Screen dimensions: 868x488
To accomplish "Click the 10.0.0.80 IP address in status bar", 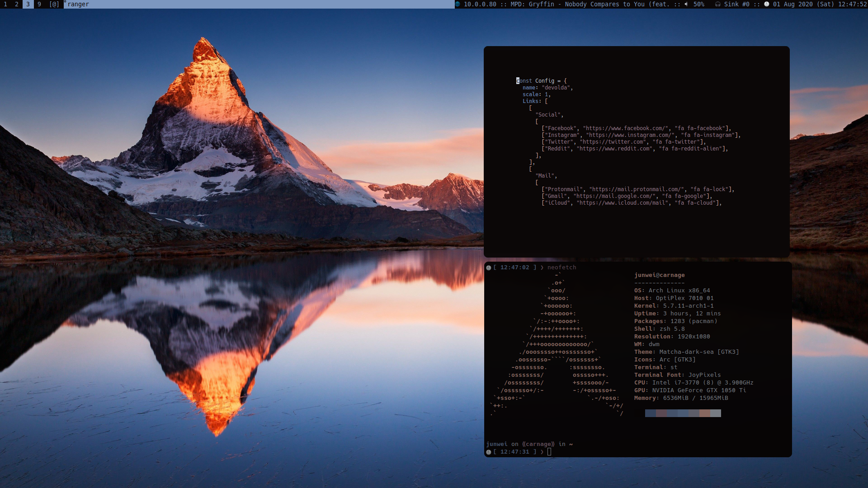I will tap(480, 4).
